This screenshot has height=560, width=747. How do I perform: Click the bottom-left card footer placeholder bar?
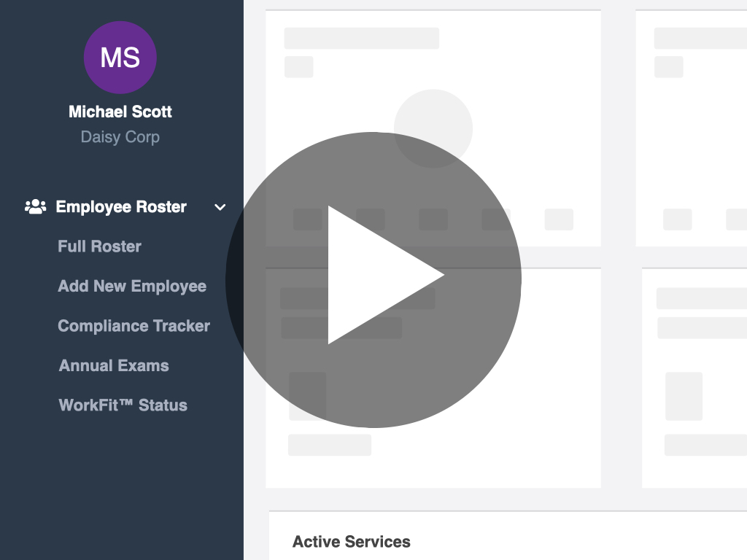330,445
